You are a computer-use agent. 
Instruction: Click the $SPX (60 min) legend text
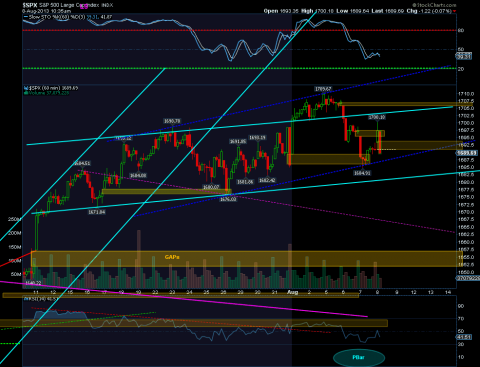click(53, 88)
